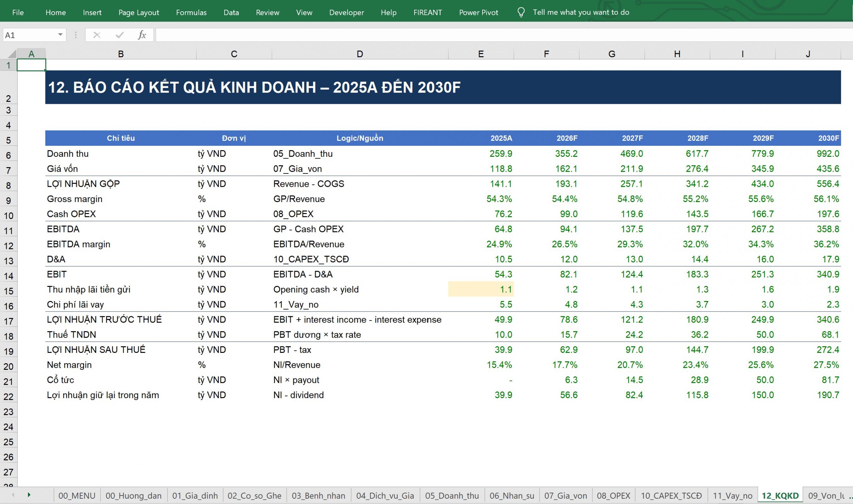Open the FIREANT ribbon tab

pos(427,13)
